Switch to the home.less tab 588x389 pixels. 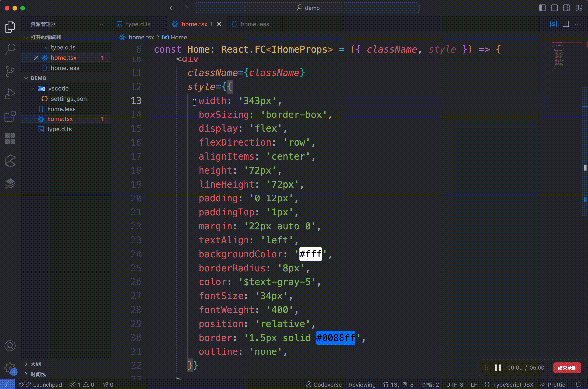click(x=254, y=24)
